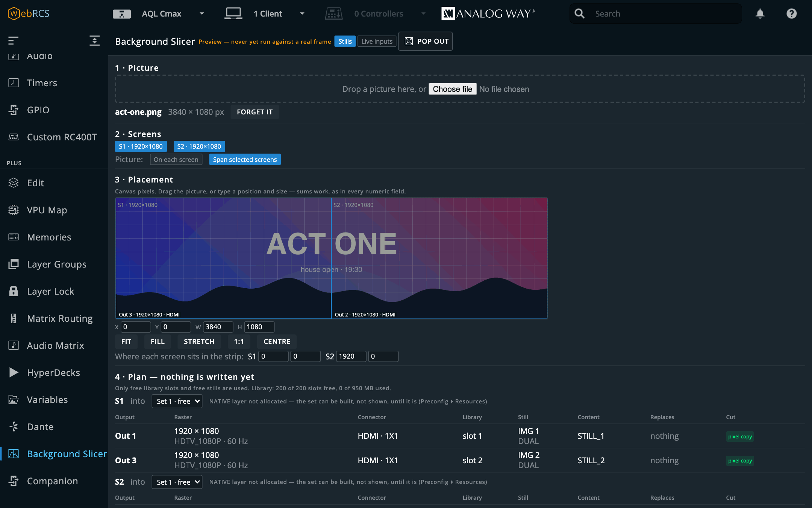The image size is (812, 508).
Task: Select 'Span selected screens' mode
Action: 245,160
